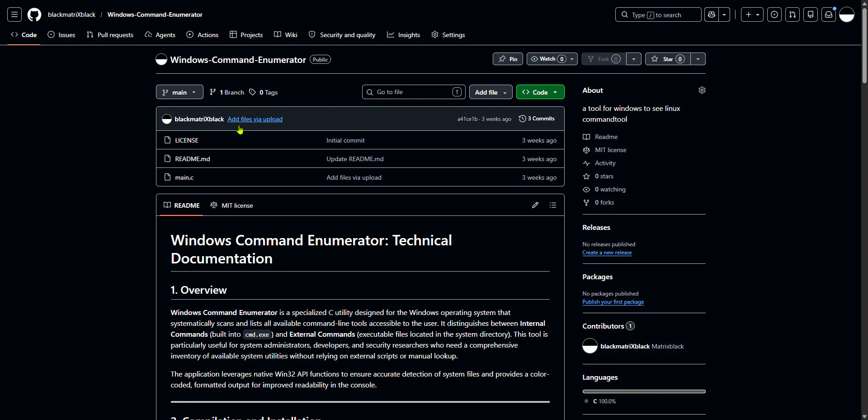Click the history clock icon near 3 Commits
The height and width of the screenshot is (420, 868).
523,119
